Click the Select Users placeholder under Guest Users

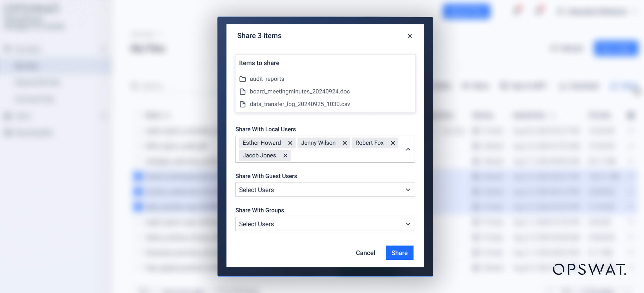point(257,190)
